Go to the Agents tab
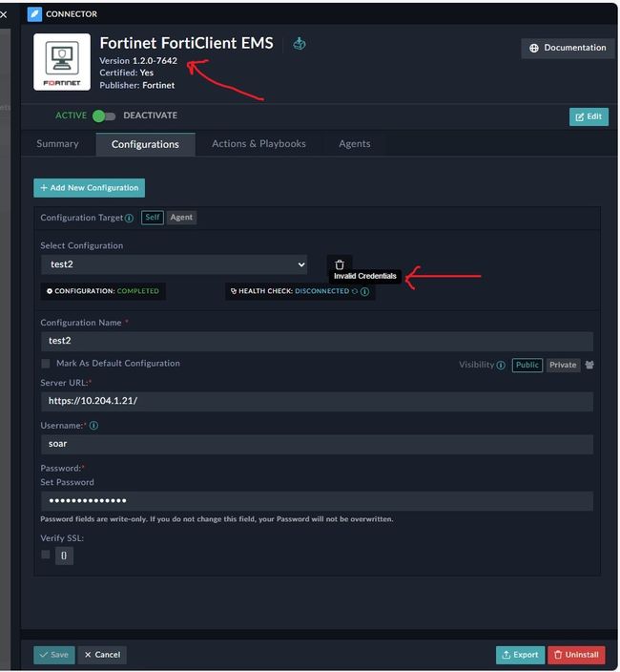620x672 pixels. tap(355, 144)
